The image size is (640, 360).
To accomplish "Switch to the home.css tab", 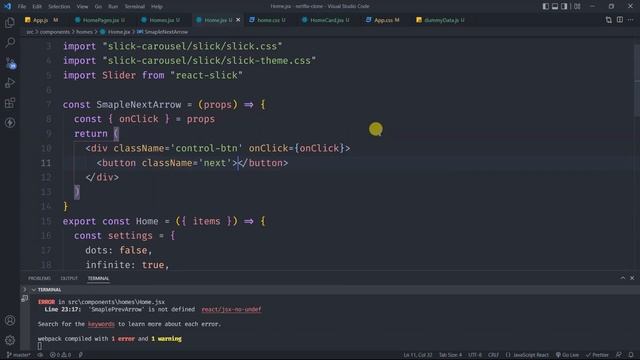I will tap(268, 20).
